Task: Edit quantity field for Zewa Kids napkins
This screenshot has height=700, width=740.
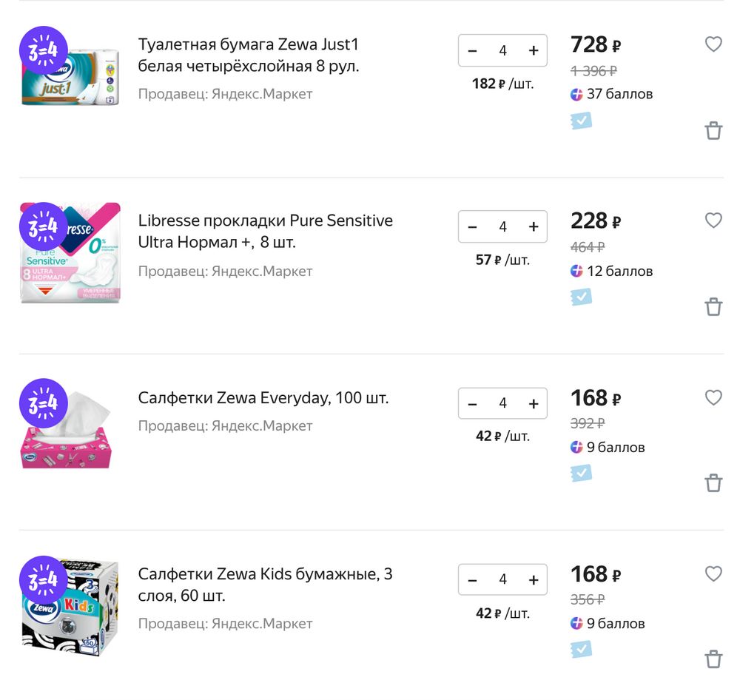Action: click(x=503, y=579)
